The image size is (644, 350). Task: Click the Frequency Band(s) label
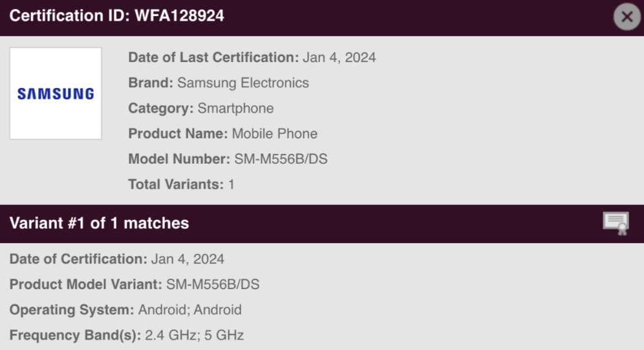pyautogui.click(x=74, y=335)
